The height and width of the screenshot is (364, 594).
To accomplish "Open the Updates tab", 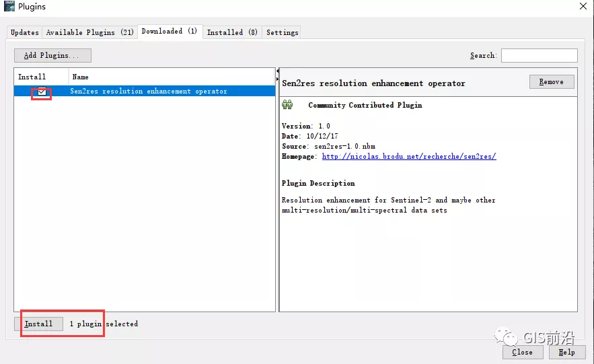I will (25, 32).
